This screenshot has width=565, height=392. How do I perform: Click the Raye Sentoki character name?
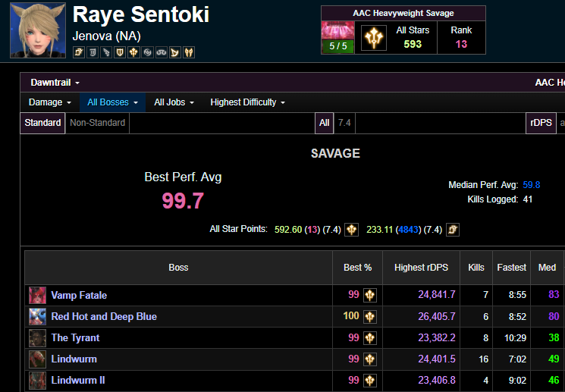point(141,14)
